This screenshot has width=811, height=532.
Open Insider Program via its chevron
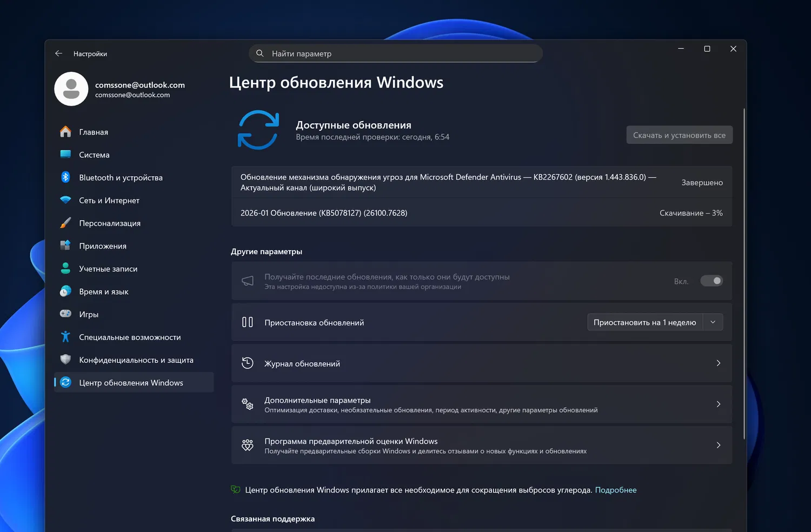click(x=719, y=445)
